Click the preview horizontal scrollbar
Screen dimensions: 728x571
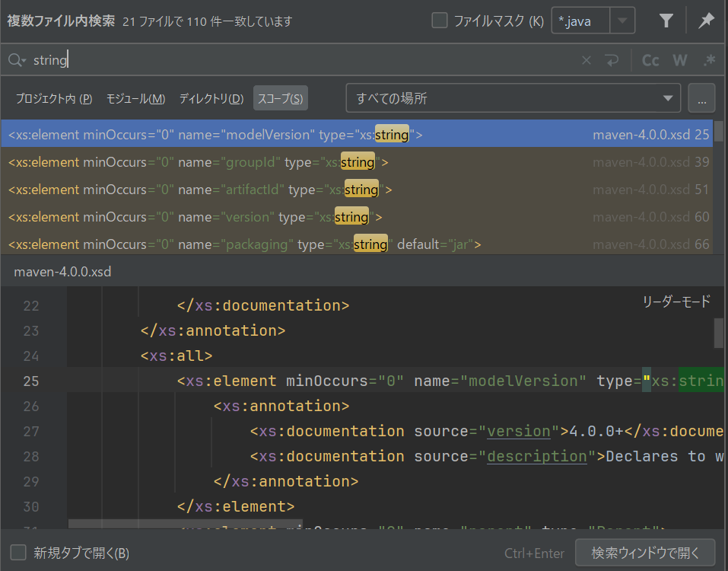tap(186, 524)
